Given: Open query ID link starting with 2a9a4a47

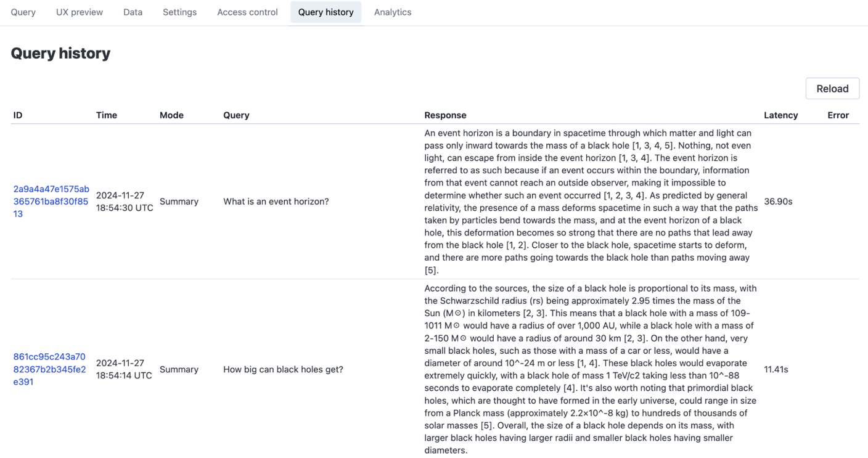Looking at the screenshot, I should tap(51, 202).
